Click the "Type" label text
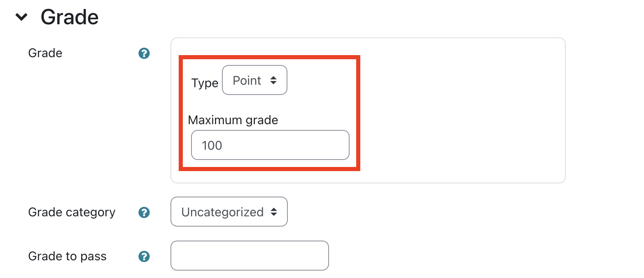This screenshot has height=278, width=644. pos(205,83)
